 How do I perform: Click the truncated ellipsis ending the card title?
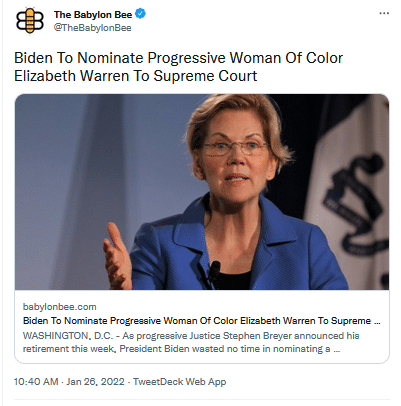[x=377, y=321]
